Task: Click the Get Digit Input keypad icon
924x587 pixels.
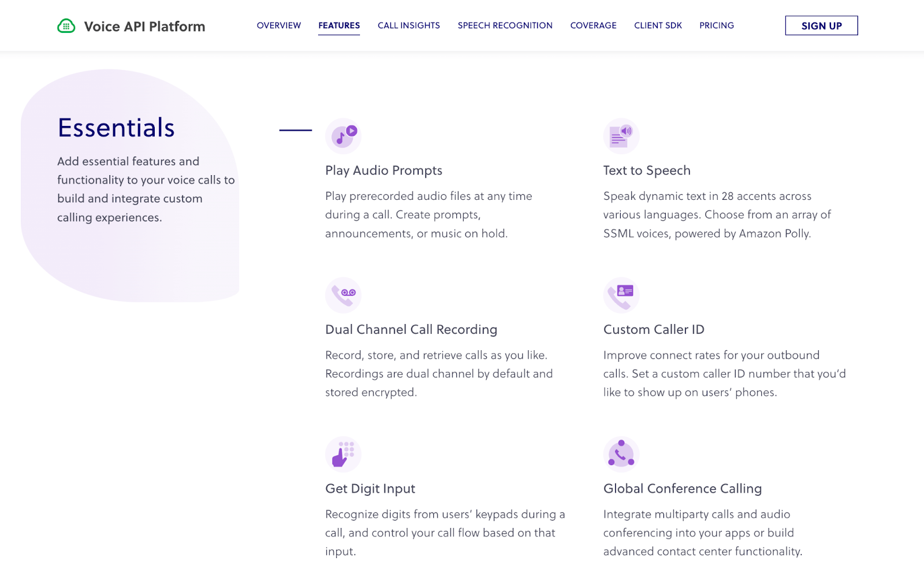Action: [343, 454]
